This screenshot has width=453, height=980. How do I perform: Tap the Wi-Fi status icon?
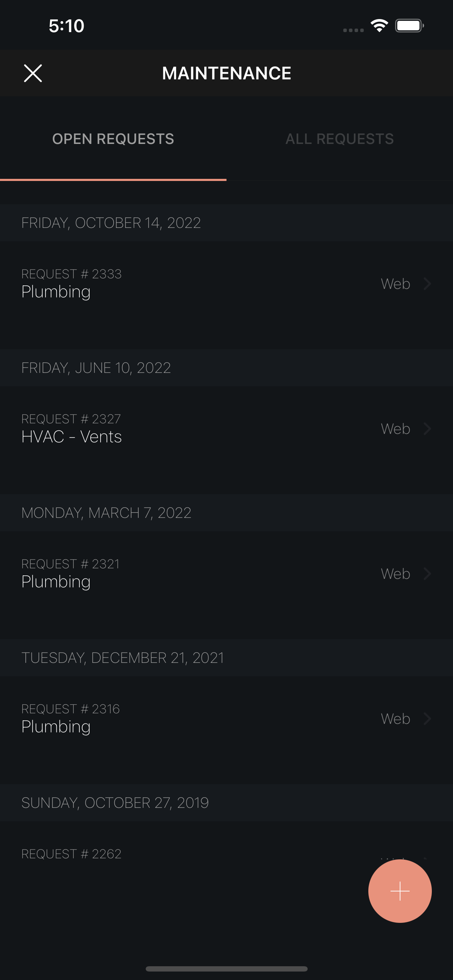(379, 26)
